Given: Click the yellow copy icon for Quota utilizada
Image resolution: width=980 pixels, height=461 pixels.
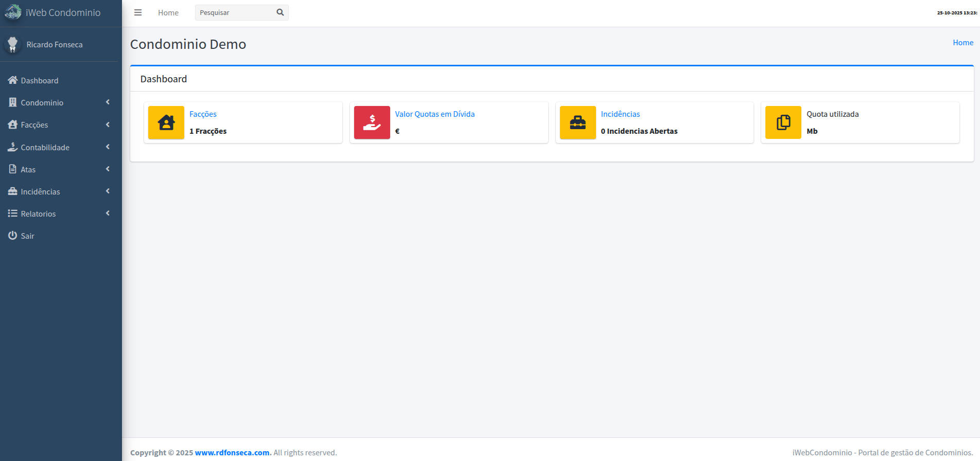Looking at the screenshot, I should pos(783,122).
